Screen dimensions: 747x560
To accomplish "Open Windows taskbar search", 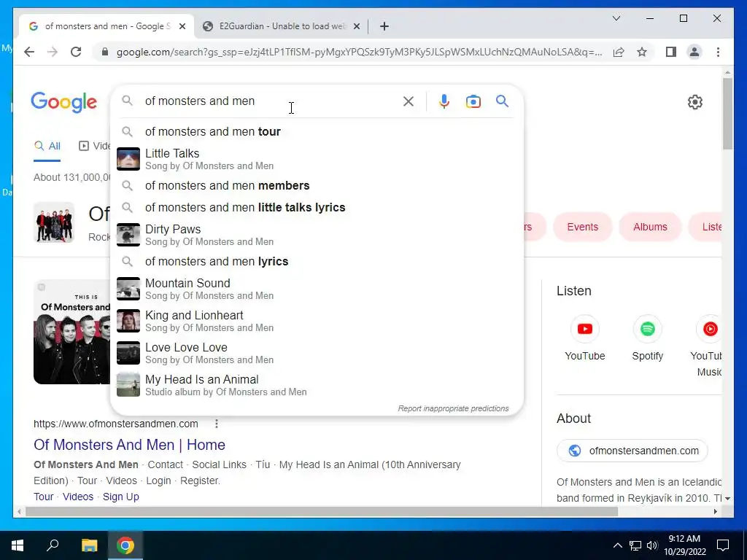I will tap(53, 545).
